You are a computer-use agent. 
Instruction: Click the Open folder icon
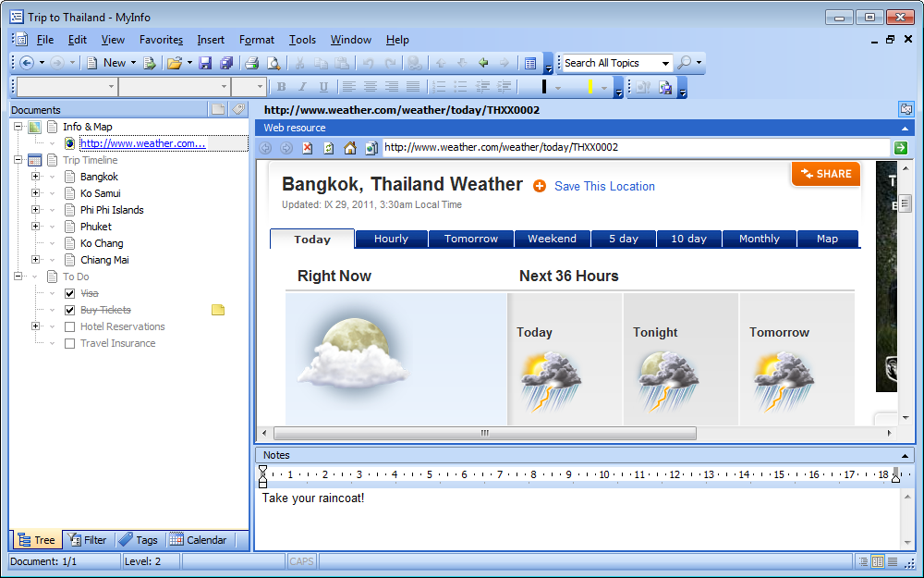pyautogui.click(x=175, y=63)
